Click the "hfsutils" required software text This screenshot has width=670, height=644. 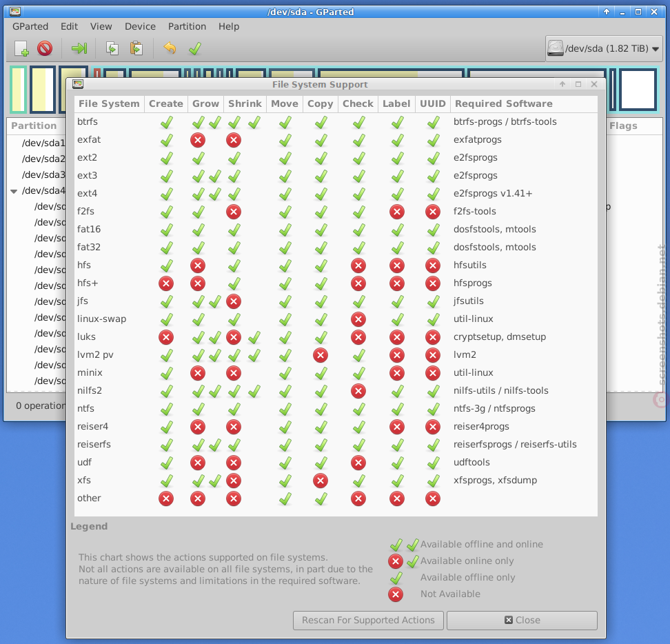[470, 265]
